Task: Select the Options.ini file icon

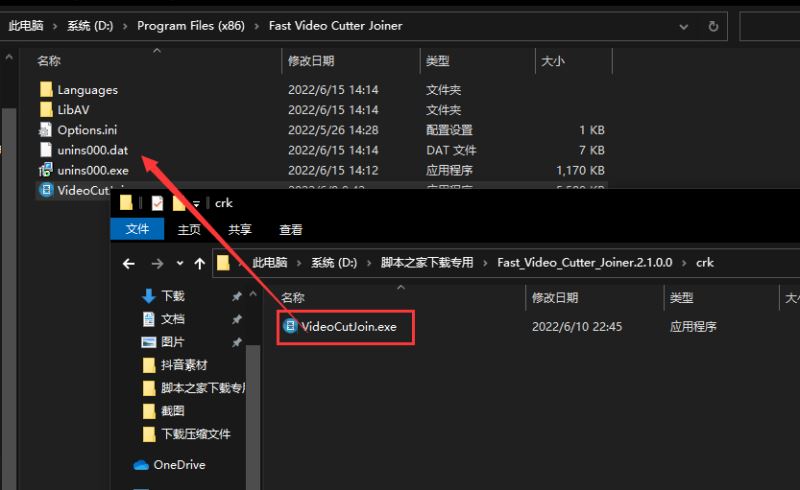Action: point(45,130)
